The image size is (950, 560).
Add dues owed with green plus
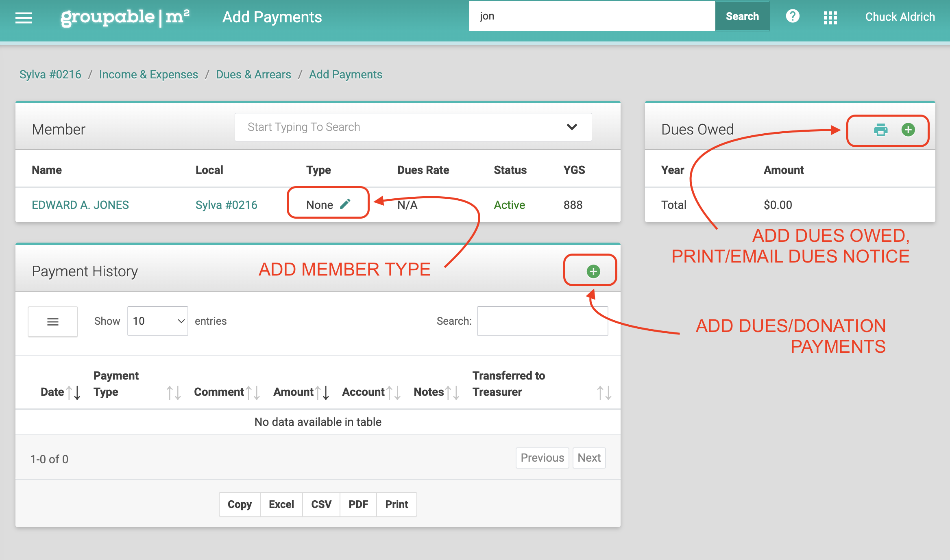click(908, 130)
